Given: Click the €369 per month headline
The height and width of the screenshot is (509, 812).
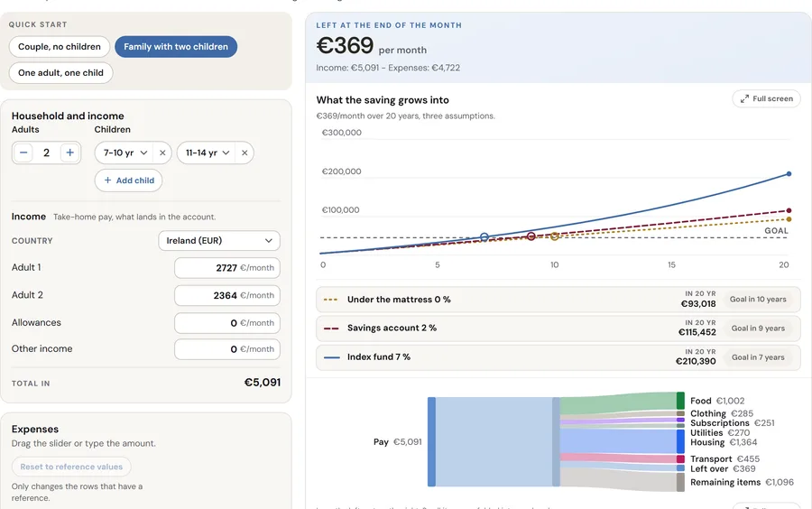Looking at the screenshot, I should tap(372, 46).
